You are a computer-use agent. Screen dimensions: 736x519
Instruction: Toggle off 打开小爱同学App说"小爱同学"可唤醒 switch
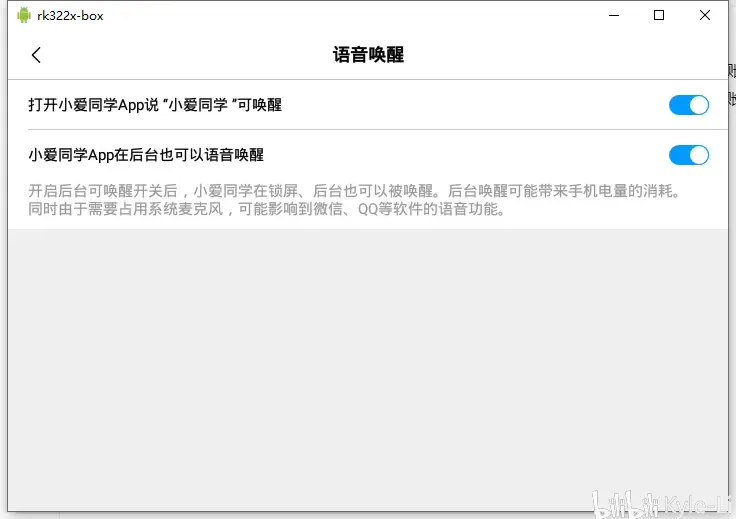689,105
